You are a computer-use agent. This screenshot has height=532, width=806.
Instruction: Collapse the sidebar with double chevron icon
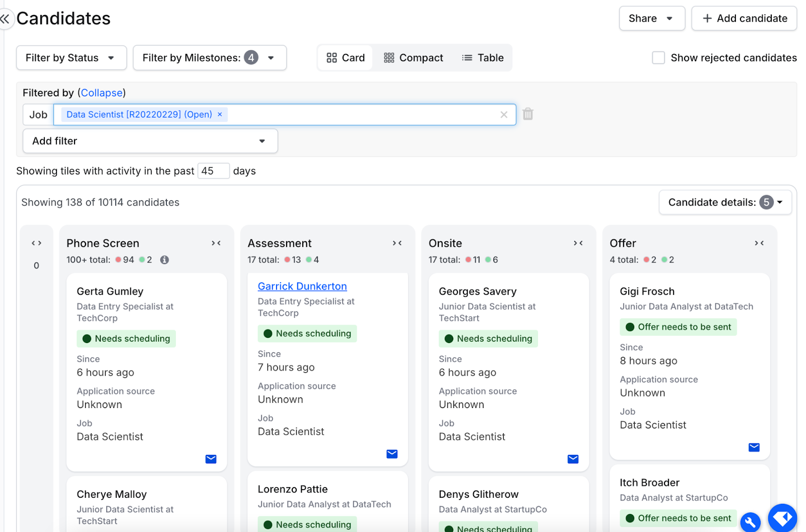click(5, 19)
